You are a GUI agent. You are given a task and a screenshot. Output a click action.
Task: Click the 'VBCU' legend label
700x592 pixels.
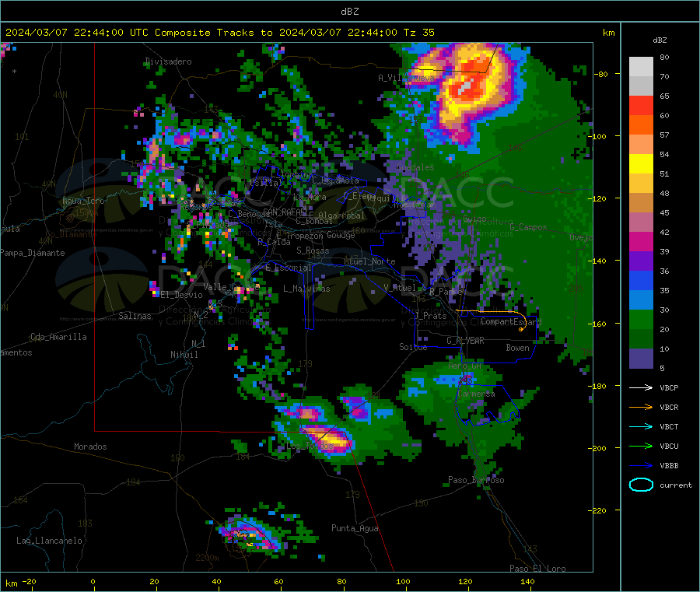(669, 446)
